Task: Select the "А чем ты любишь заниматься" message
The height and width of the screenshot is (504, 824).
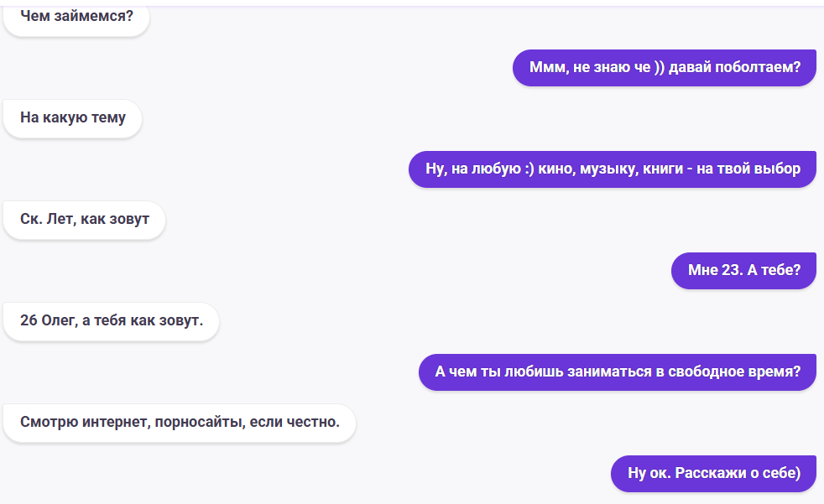Action: click(x=617, y=372)
